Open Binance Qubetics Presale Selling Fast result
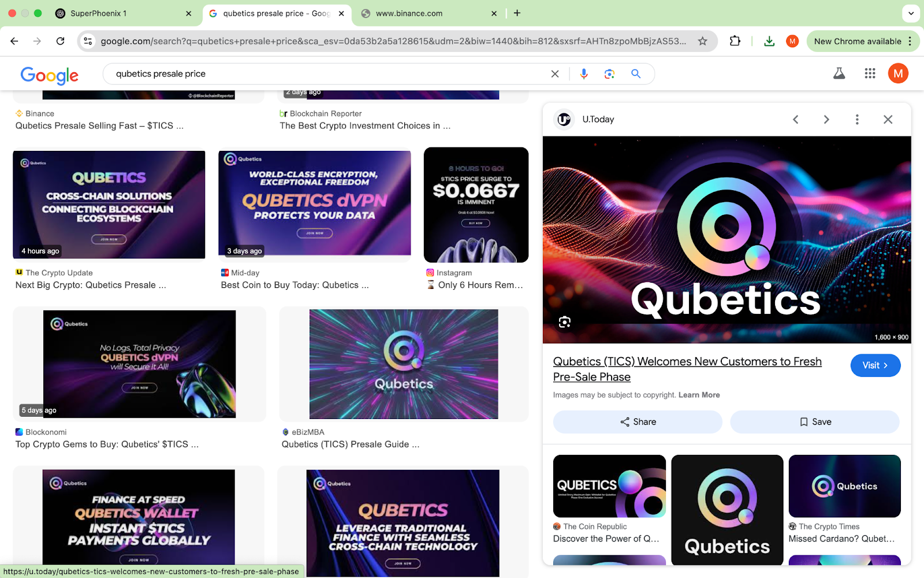 [x=99, y=125]
